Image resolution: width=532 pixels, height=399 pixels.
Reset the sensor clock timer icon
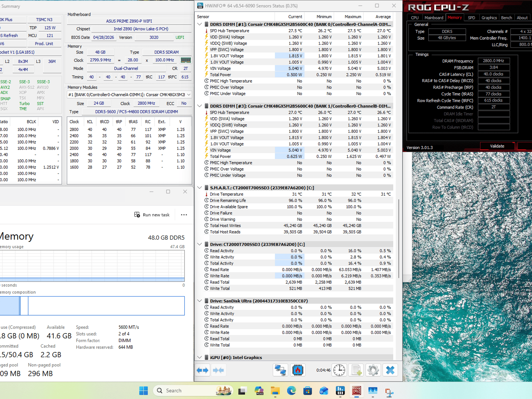pos(339,370)
